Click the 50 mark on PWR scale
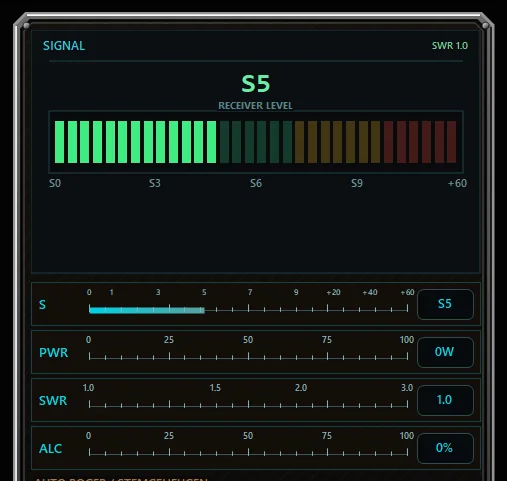The width and height of the screenshot is (507, 481). point(248,340)
